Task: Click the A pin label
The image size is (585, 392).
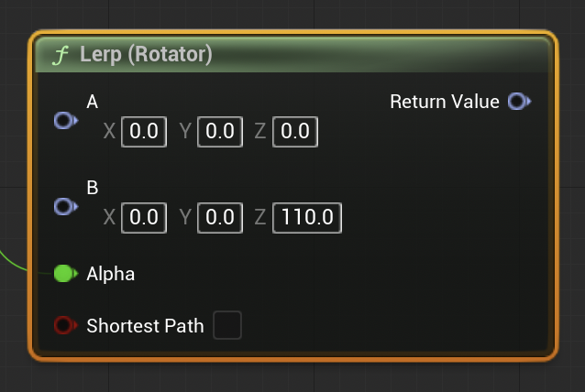Action: (x=93, y=102)
